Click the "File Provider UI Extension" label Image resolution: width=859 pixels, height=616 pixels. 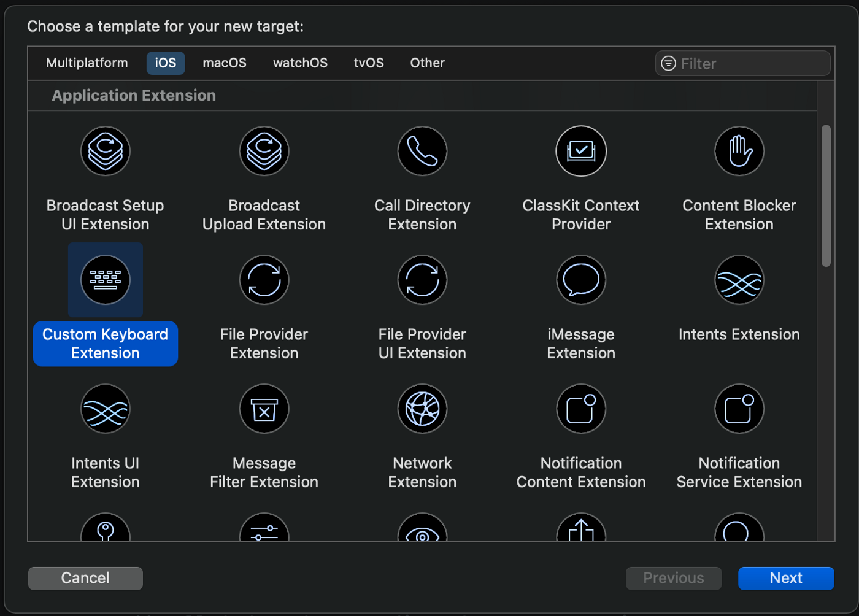coord(422,344)
